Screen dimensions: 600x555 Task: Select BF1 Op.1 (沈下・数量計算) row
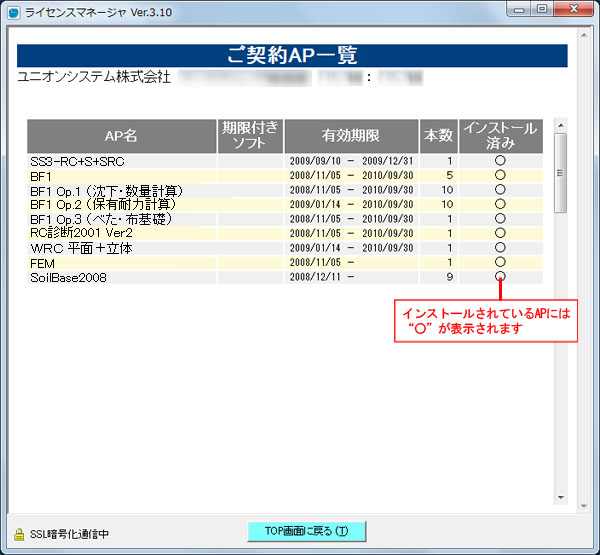point(285,190)
